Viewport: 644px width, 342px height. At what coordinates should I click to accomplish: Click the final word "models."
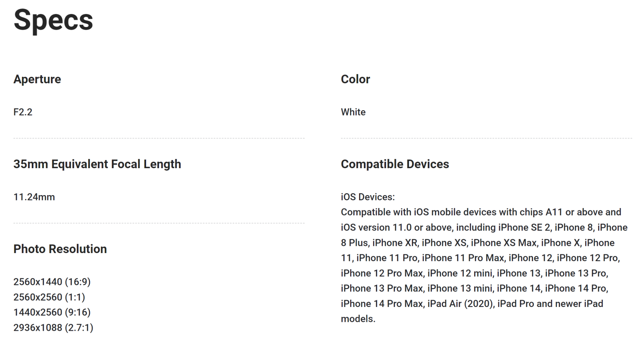tap(358, 319)
